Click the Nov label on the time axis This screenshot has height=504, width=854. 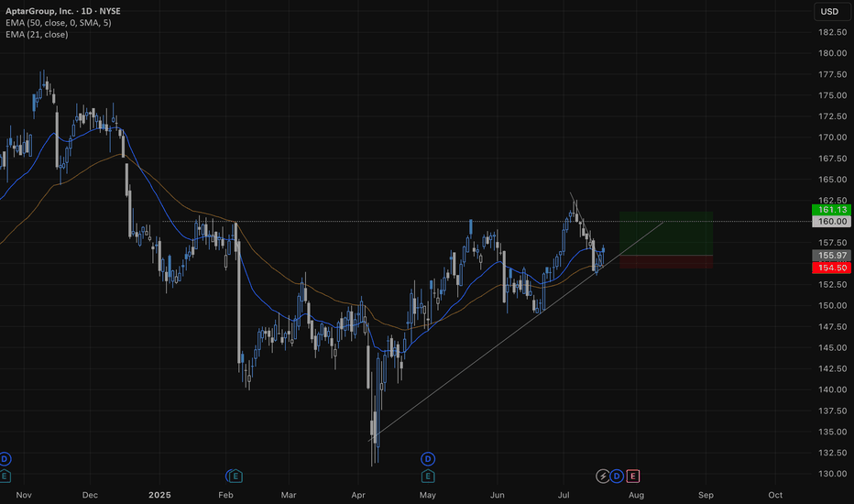click(24, 495)
